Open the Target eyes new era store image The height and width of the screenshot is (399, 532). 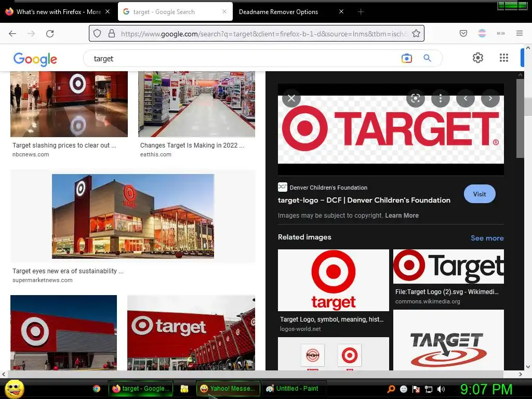133,216
